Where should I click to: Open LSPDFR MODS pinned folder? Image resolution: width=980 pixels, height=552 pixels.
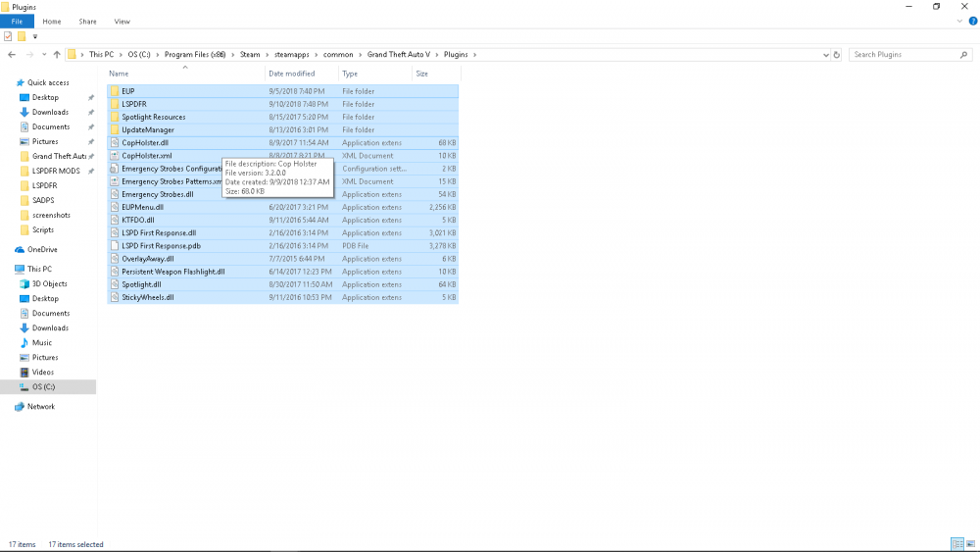point(56,171)
